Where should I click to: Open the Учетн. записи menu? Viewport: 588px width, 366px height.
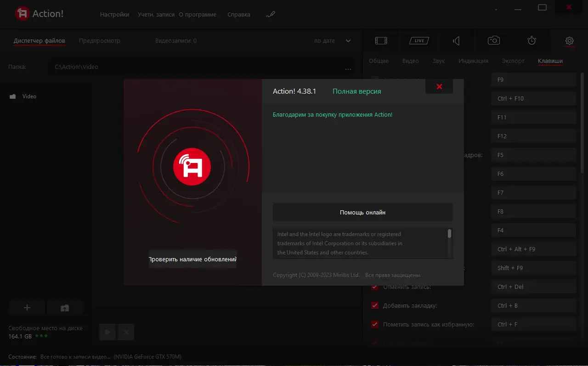[x=156, y=14]
